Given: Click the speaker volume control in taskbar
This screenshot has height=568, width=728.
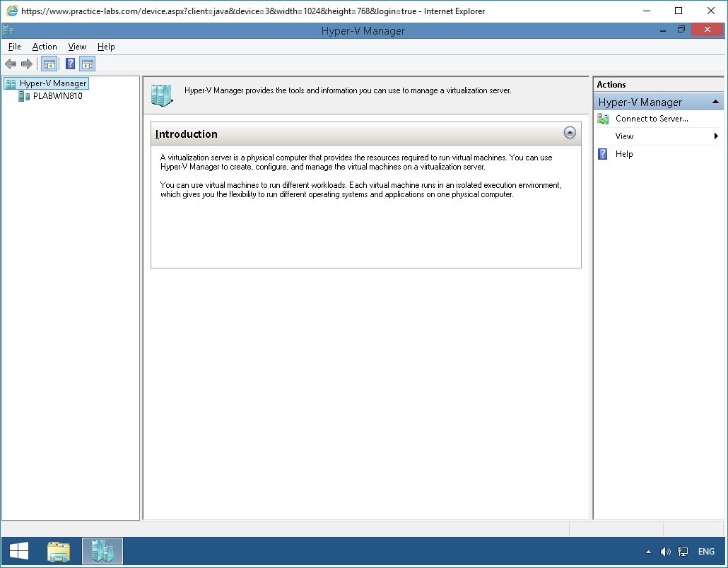Looking at the screenshot, I should tap(665, 552).
